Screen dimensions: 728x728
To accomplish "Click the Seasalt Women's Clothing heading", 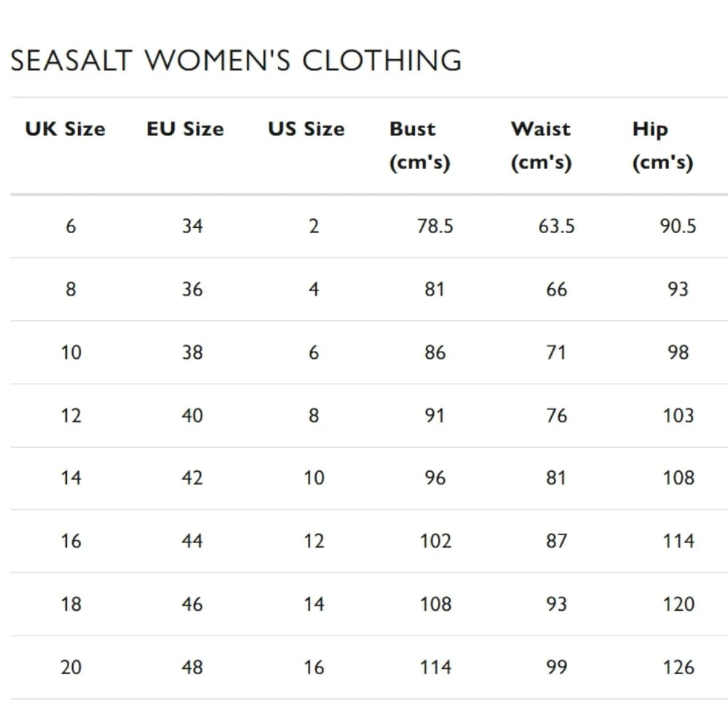I will tap(236, 60).
